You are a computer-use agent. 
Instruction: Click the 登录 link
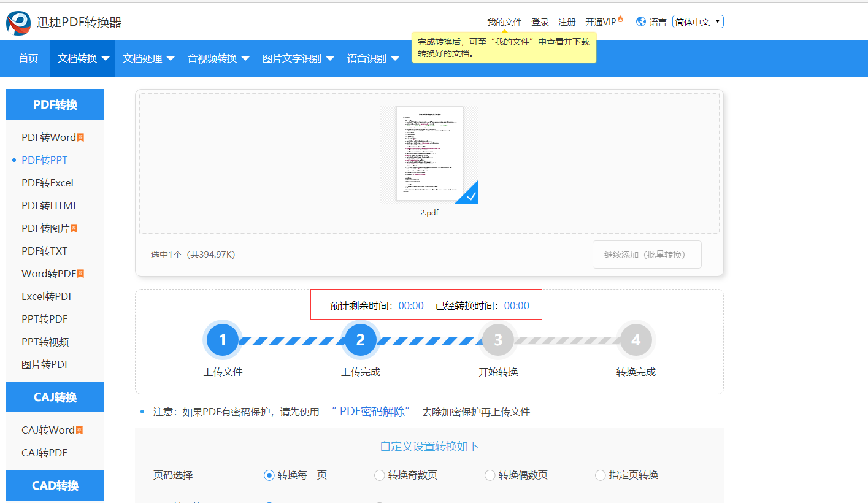[x=540, y=22]
